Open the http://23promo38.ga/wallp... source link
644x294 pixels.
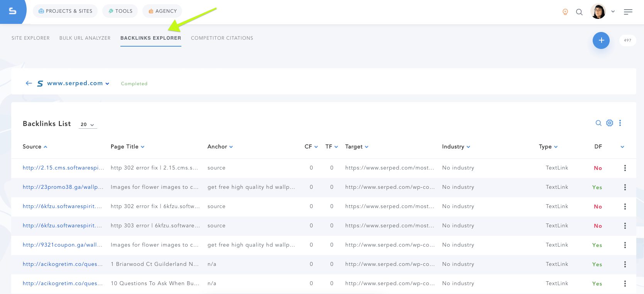point(63,187)
